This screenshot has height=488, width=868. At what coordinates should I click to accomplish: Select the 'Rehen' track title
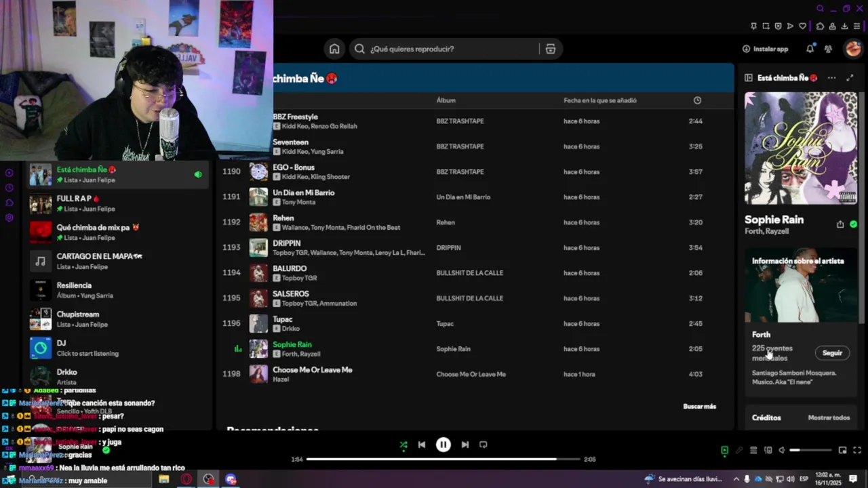(x=283, y=218)
